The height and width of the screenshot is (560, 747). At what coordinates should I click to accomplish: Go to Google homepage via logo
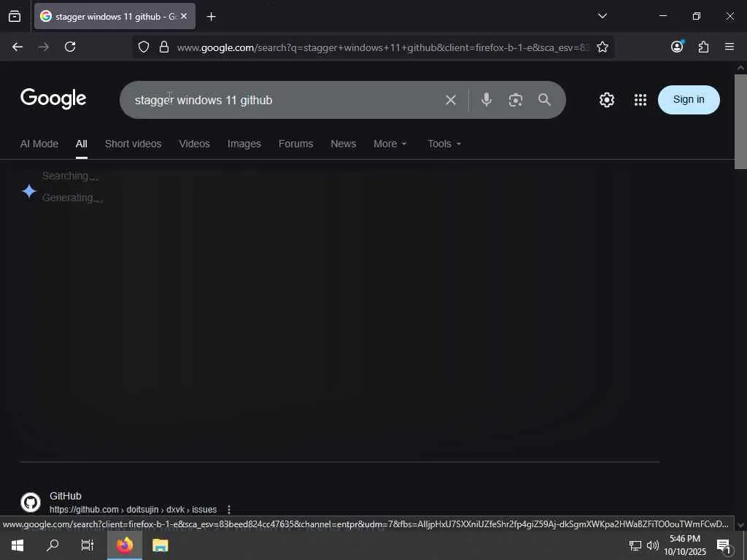point(53,98)
